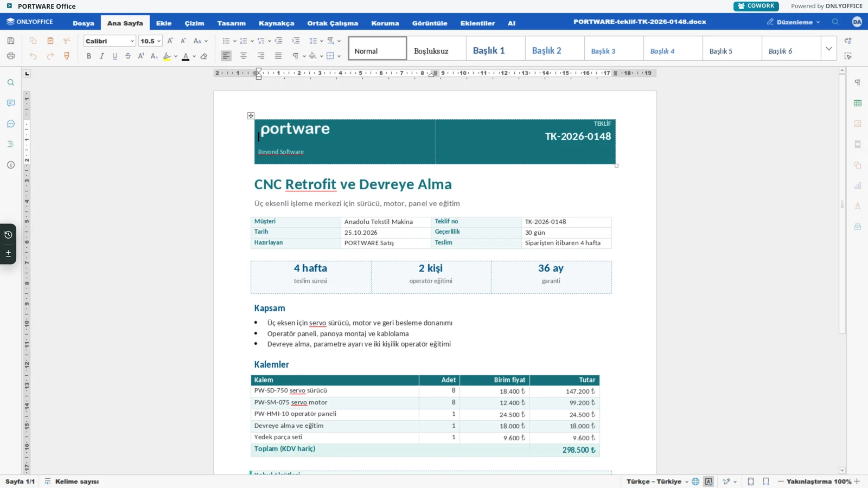Open the version history icon on left edge
The image size is (868, 488).
[8, 235]
